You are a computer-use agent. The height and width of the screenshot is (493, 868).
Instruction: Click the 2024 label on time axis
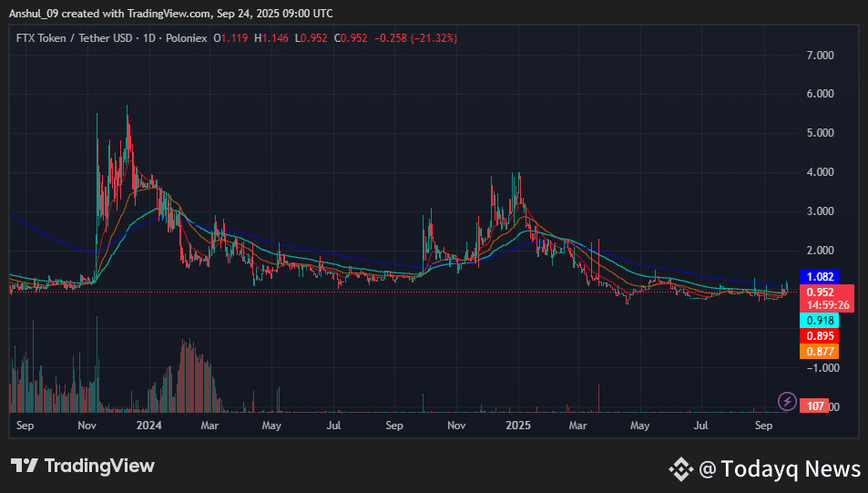(149, 426)
